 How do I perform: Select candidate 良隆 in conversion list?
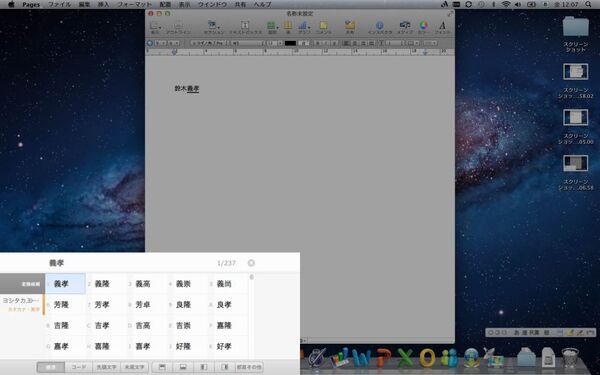pyautogui.click(x=183, y=305)
